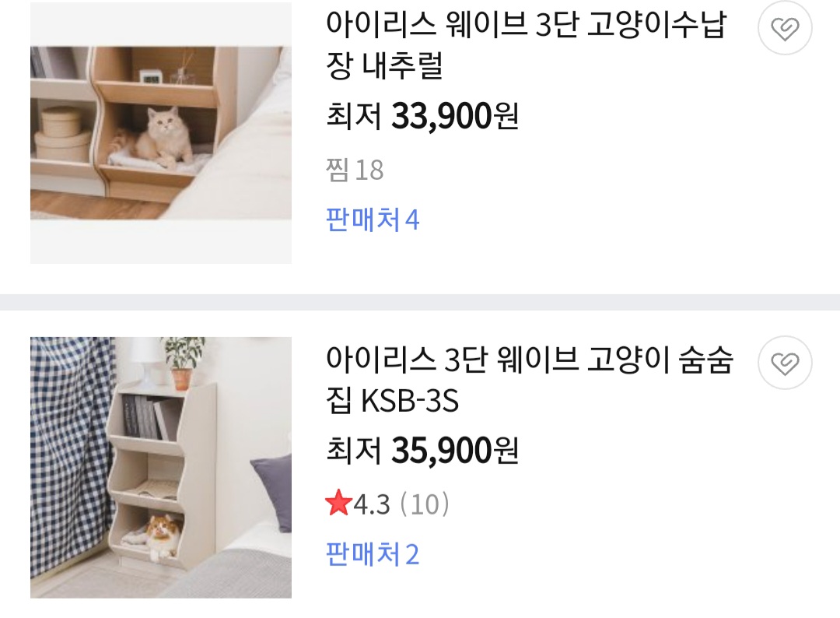View the 판매처 4 sellers list
Viewport: 840px width, 618px height.
click(x=373, y=219)
